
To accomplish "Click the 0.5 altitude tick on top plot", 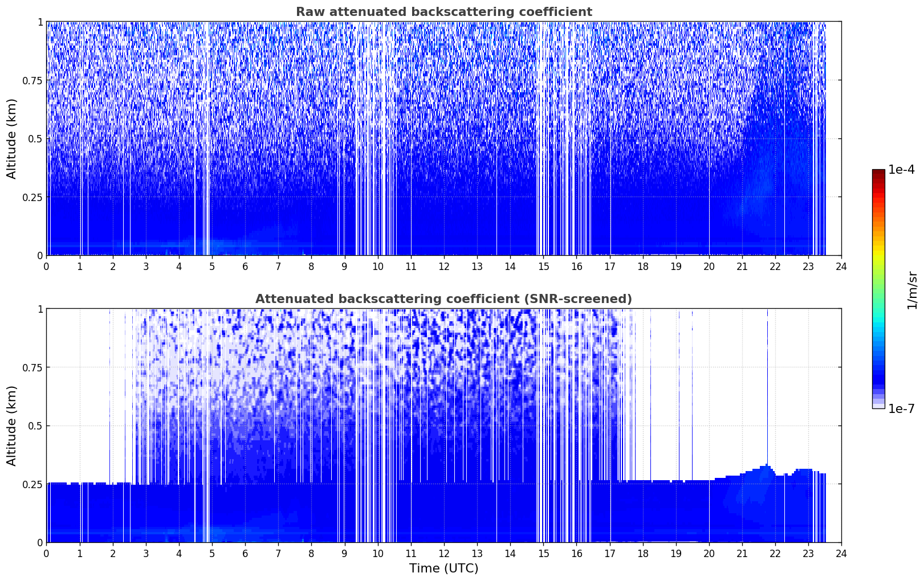I will (35, 138).
